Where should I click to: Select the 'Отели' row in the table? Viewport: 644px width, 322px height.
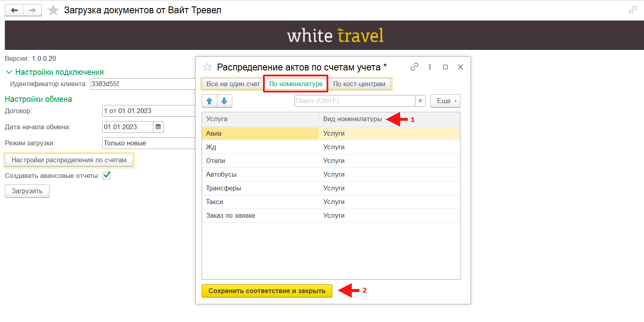click(x=260, y=161)
